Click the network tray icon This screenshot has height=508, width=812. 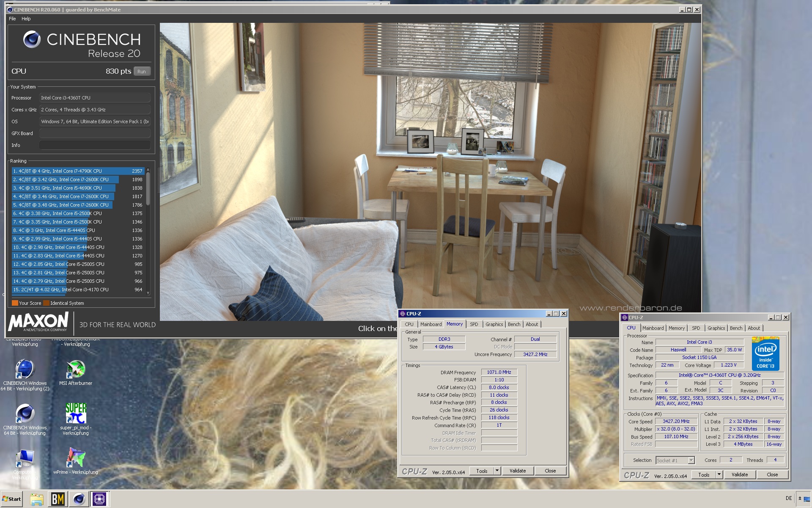[x=807, y=499]
